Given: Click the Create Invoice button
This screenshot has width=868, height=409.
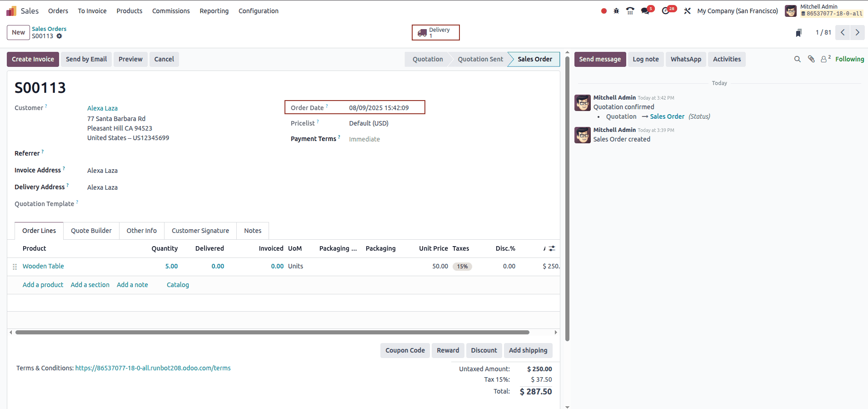Looking at the screenshot, I should pos(33,59).
